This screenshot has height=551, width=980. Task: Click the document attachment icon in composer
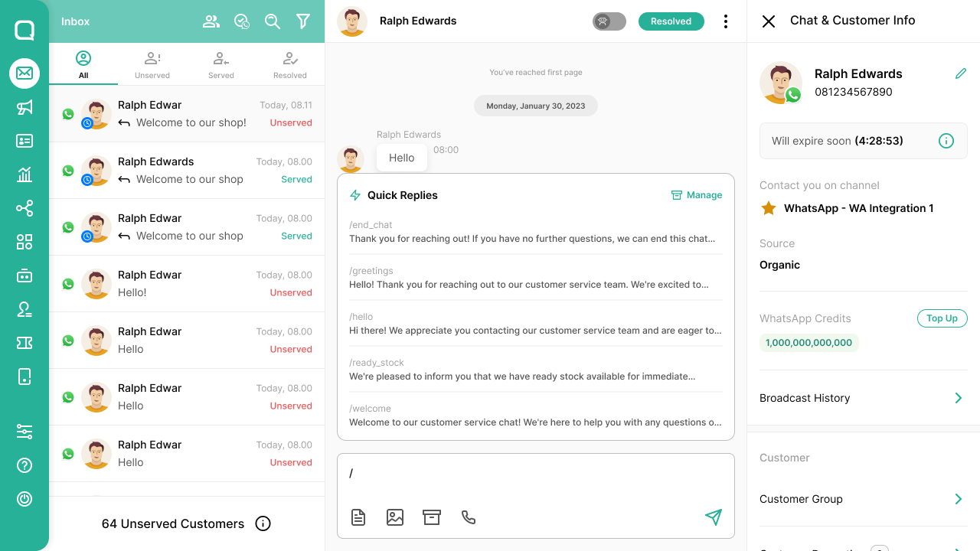pos(358,517)
